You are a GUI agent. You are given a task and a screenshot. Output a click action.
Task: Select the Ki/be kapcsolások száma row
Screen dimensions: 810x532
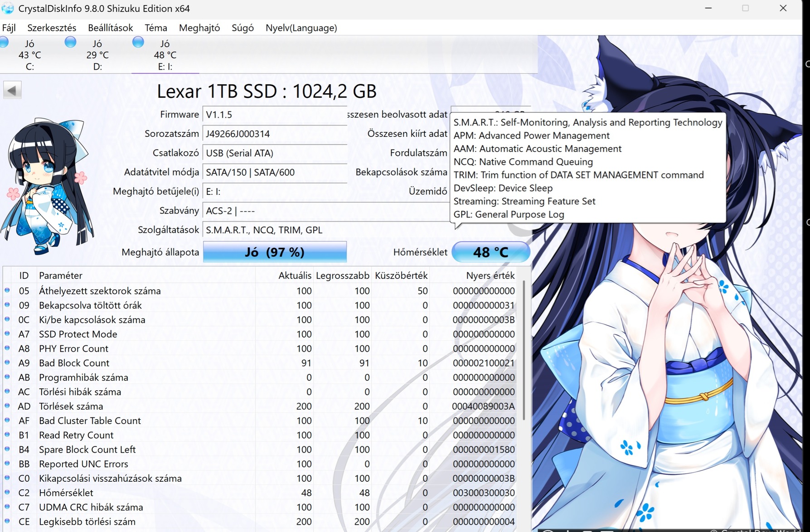click(x=260, y=320)
